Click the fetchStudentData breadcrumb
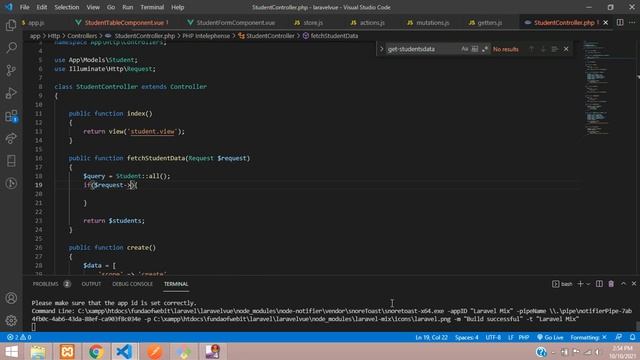The width and height of the screenshot is (640, 360). coord(331,36)
